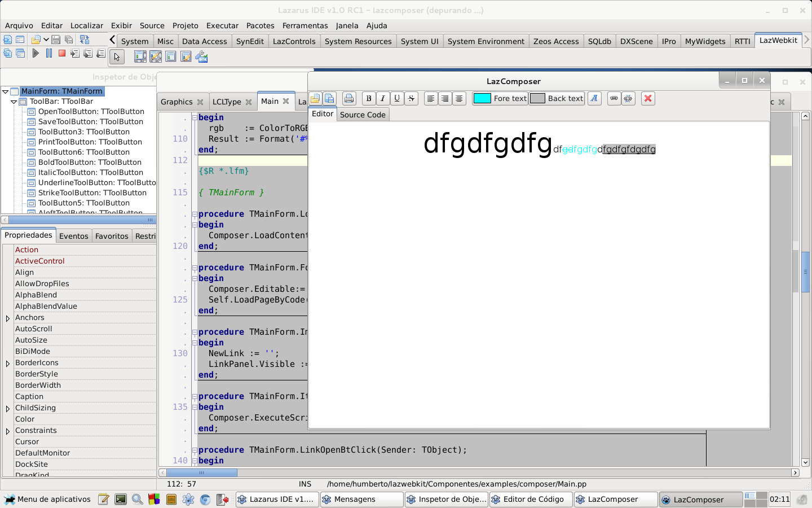Viewport: 812px width, 508px height.
Task: Toggle strikethrough formatting in LazComposer
Action: point(411,98)
